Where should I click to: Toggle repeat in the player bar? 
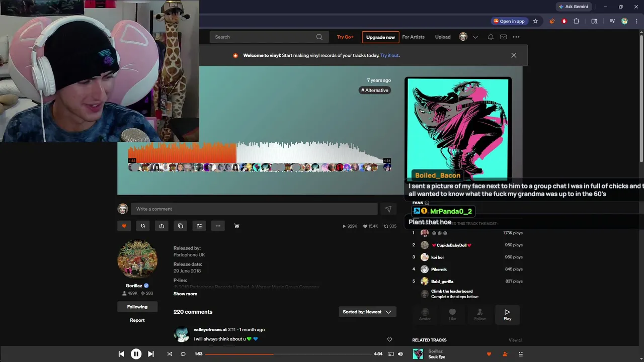(x=183, y=354)
